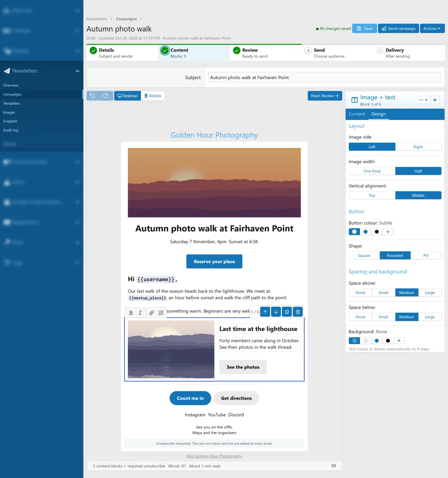Click the keyboard icon in status bar
The image size is (448, 478).
click(x=334, y=466)
